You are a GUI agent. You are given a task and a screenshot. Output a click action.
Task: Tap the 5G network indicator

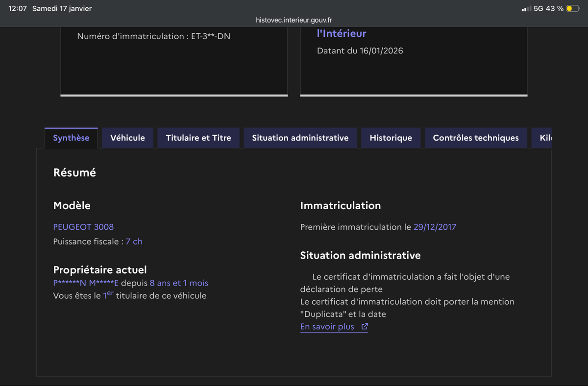tap(539, 9)
